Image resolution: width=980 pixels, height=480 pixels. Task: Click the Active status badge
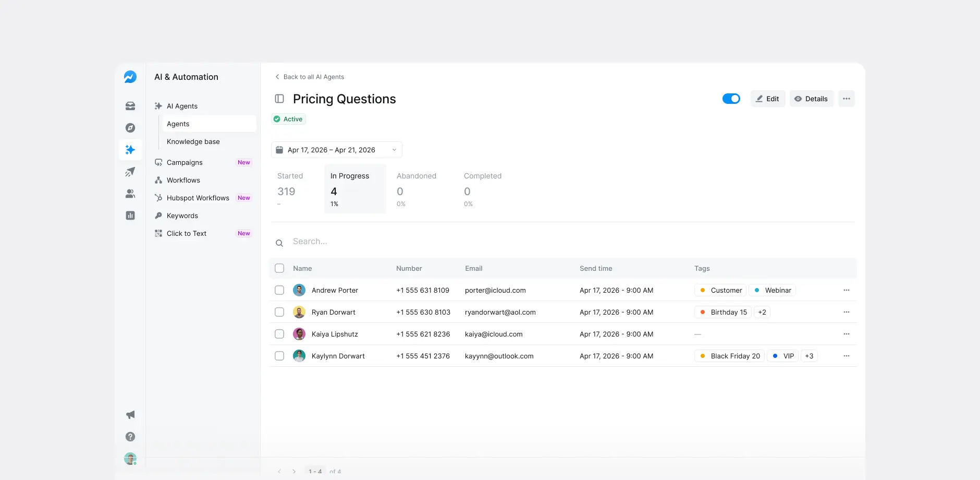(x=288, y=119)
